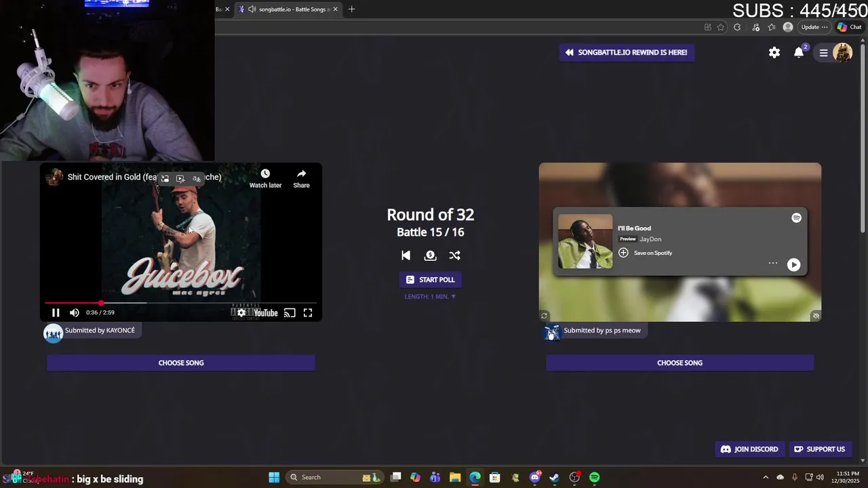Image resolution: width=868 pixels, height=488 pixels.
Task: Start the poll
Action: pyautogui.click(x=430, y=280)
